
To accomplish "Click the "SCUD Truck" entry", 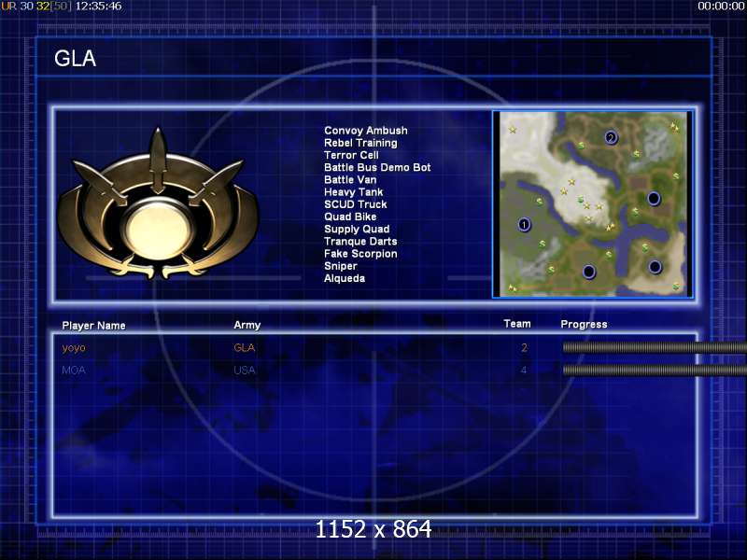I will coord(356,204).
